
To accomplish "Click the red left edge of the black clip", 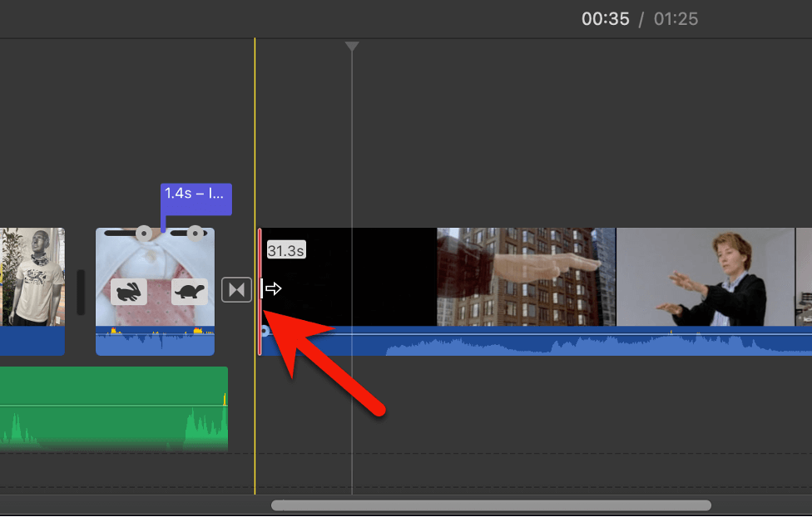I will tap(260, 292).
